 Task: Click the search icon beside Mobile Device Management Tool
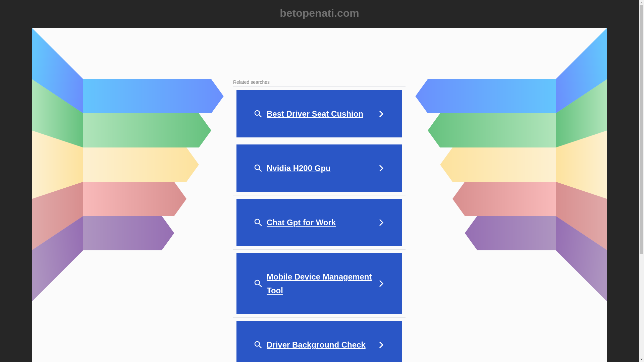tap(258, 284)
